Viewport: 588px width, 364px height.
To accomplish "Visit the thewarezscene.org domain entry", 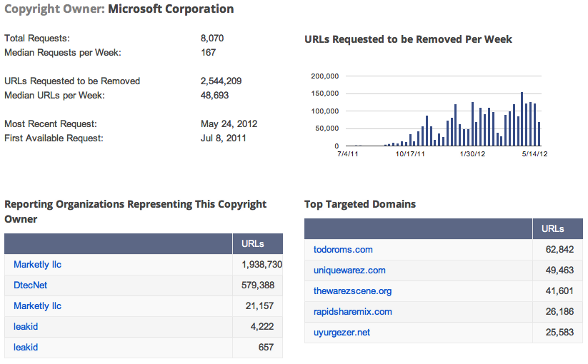I will [352, 291].
